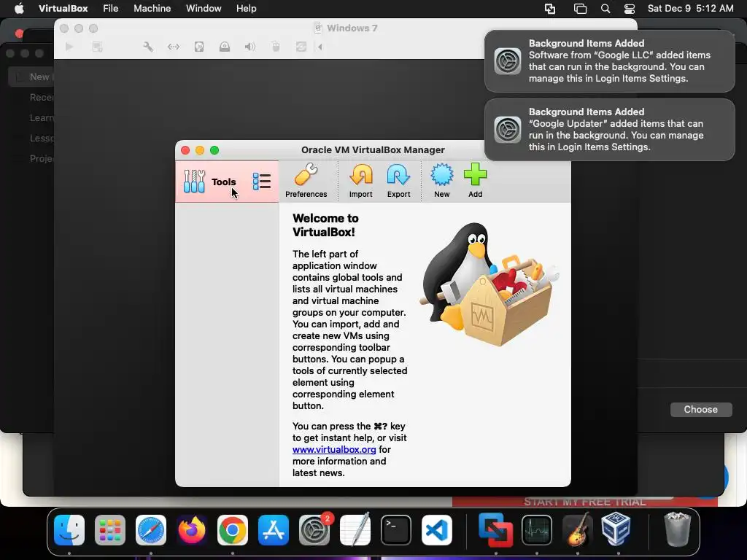Open Control Center in menu bar
This screenshot has height=560, width=747.
click(630, 9)
